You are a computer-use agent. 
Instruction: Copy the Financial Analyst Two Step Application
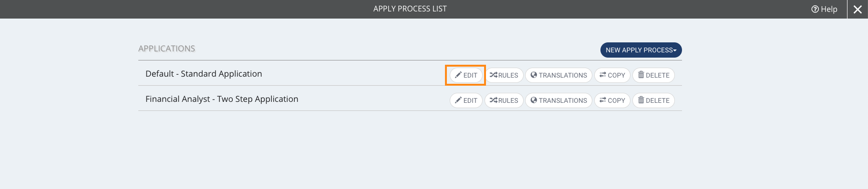point(612,100)
